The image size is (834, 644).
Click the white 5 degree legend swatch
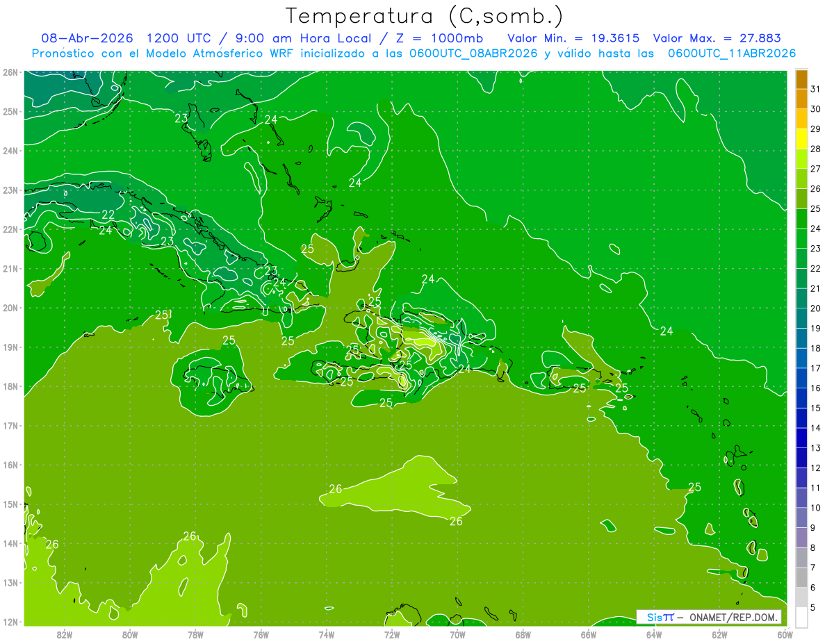(801, 617)
